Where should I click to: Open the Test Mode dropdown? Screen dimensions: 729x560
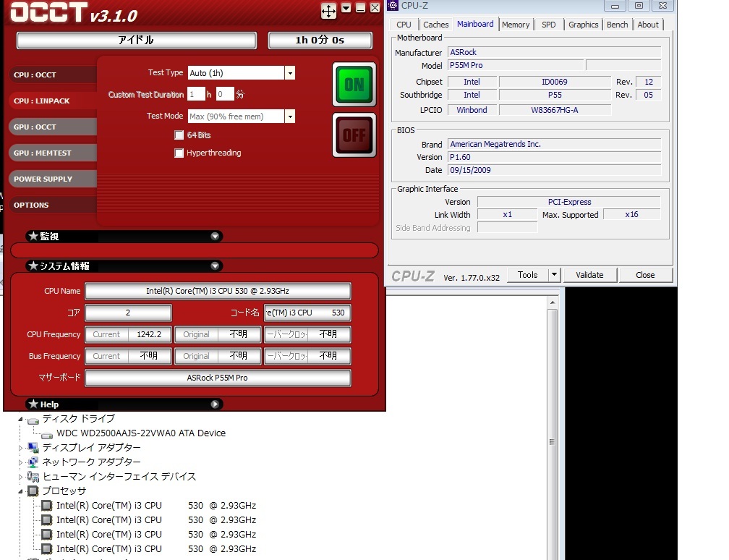point(289,116)
